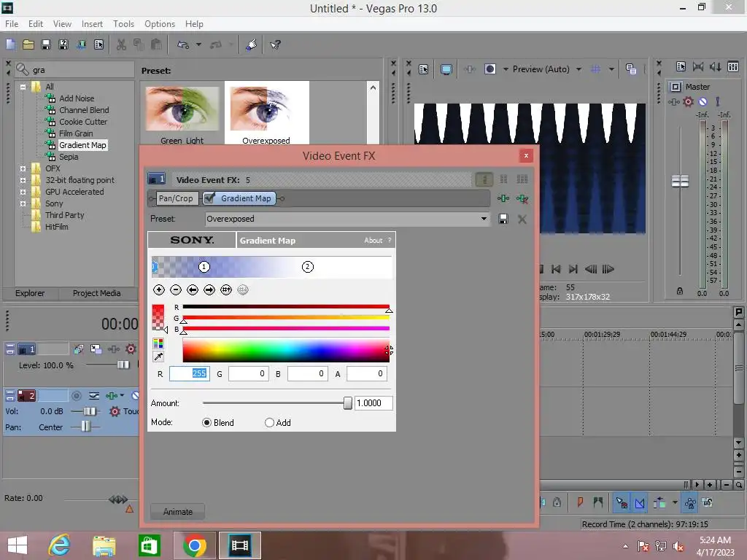
Task: Open Project Video Properties icon in preview
Action: coord(424,69)
